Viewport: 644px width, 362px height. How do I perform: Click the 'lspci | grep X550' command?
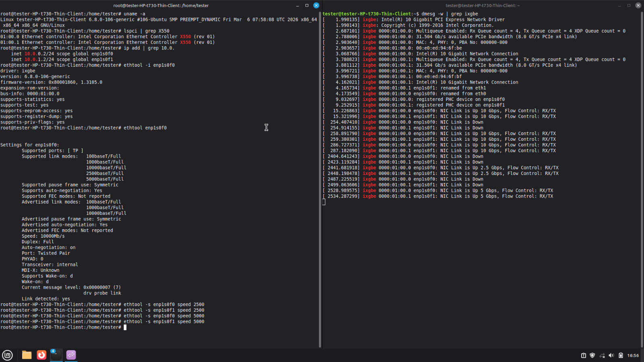coord(147,31)
